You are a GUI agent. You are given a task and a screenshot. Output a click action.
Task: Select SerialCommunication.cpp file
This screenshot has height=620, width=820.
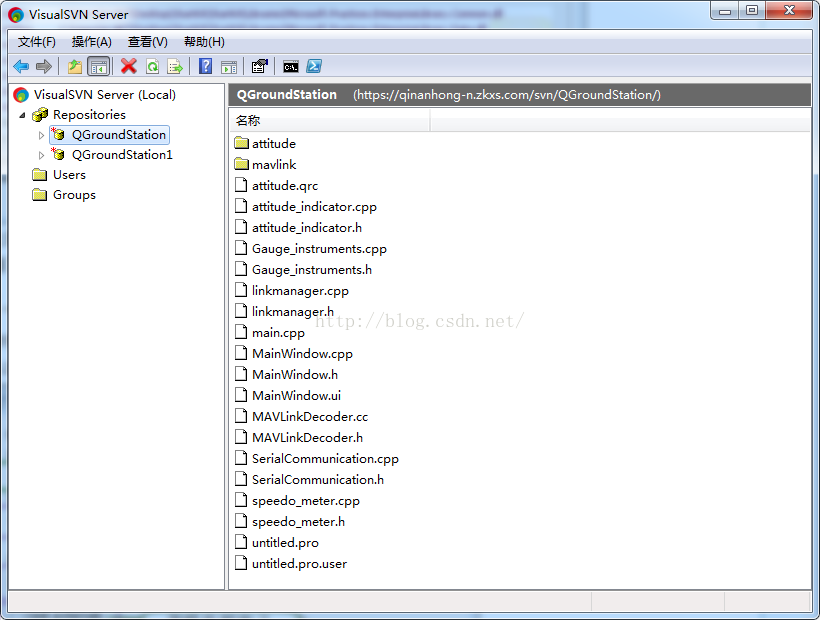pyautogui.click(x=325, y=458)
